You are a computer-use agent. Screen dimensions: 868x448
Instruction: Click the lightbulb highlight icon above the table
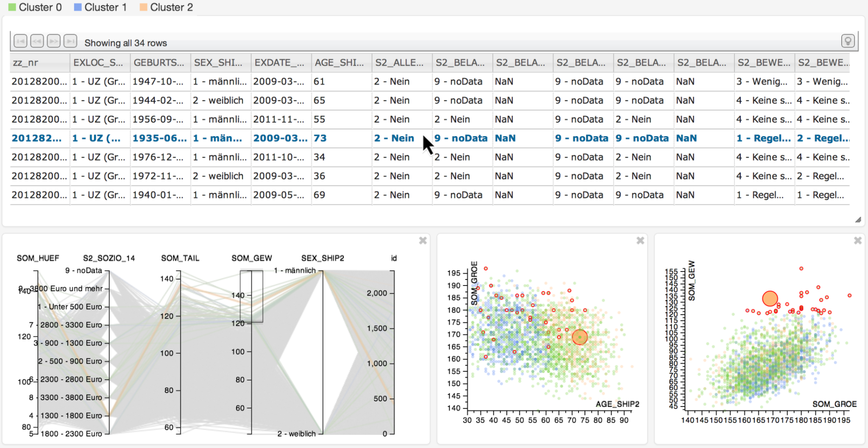click(x=848, y=41)
